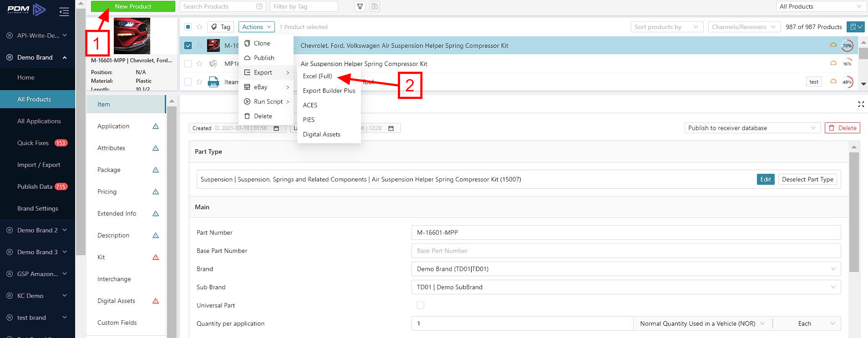Open the Channels/Receivers dropdown

pos(744,27)
